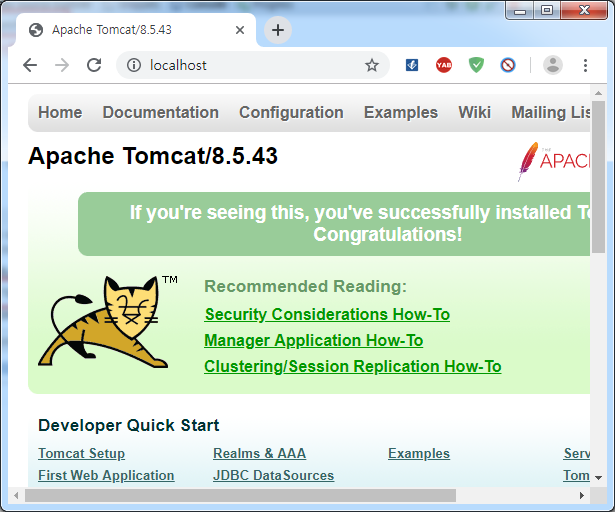Screen dimensions: 615x512
Task: Click the Apache Tomcat/8.5.43 page heading
Action: (153, 156)
